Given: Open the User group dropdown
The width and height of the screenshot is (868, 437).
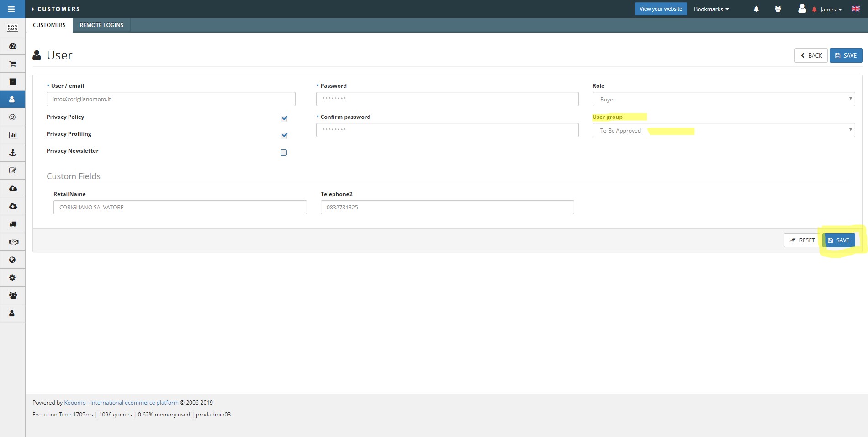Looking at the screenshot, I should click(723, 130).
